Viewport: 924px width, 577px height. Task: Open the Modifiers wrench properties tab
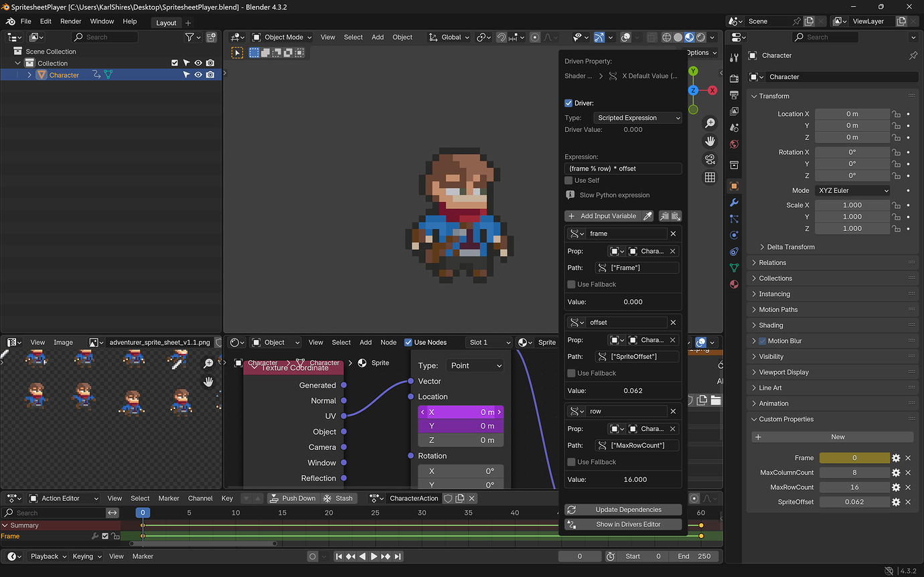tap(734, 202)
